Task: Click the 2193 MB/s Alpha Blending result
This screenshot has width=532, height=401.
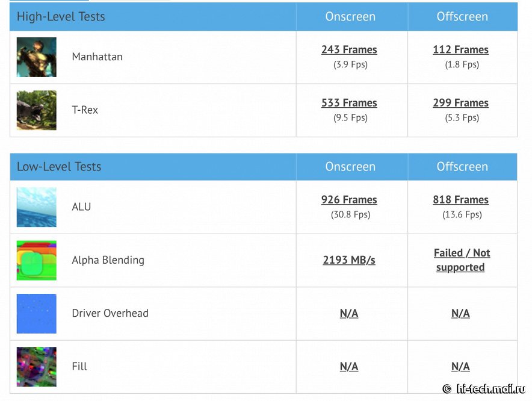Action: (349, 260)
